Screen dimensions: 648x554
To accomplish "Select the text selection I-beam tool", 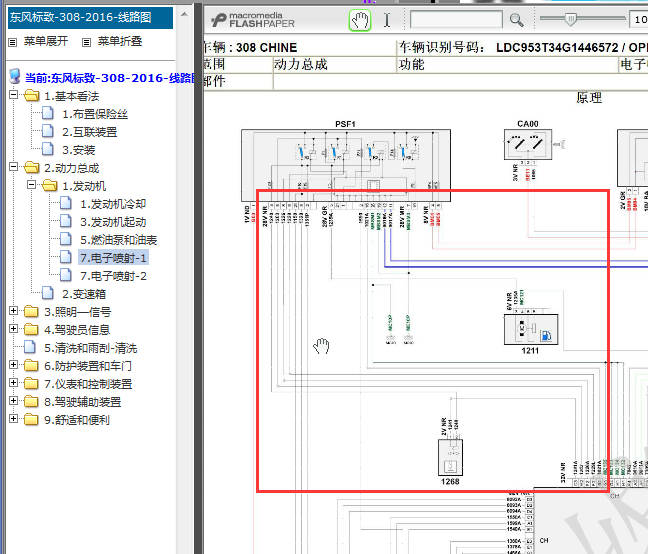I will pos(387,20).
